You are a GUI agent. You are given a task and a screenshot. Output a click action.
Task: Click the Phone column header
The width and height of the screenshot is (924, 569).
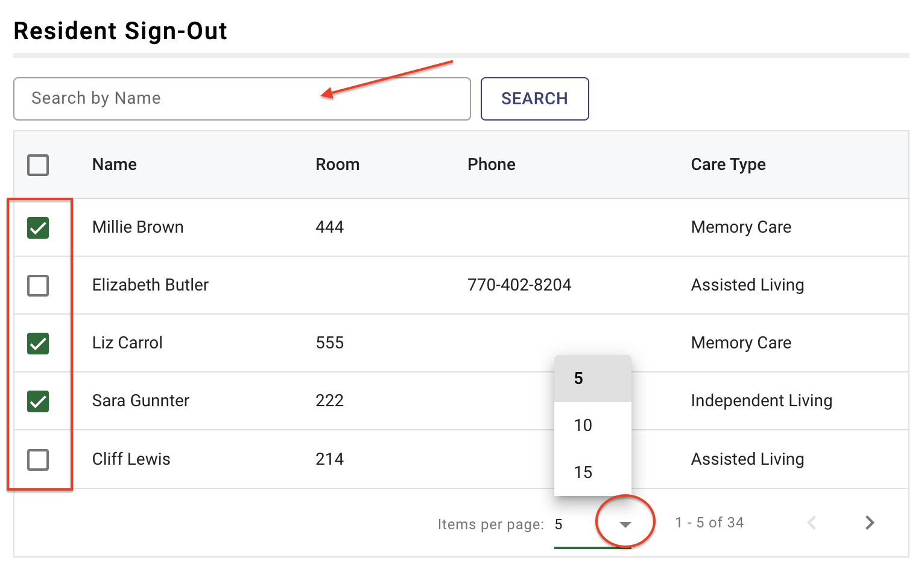point(492,164)
